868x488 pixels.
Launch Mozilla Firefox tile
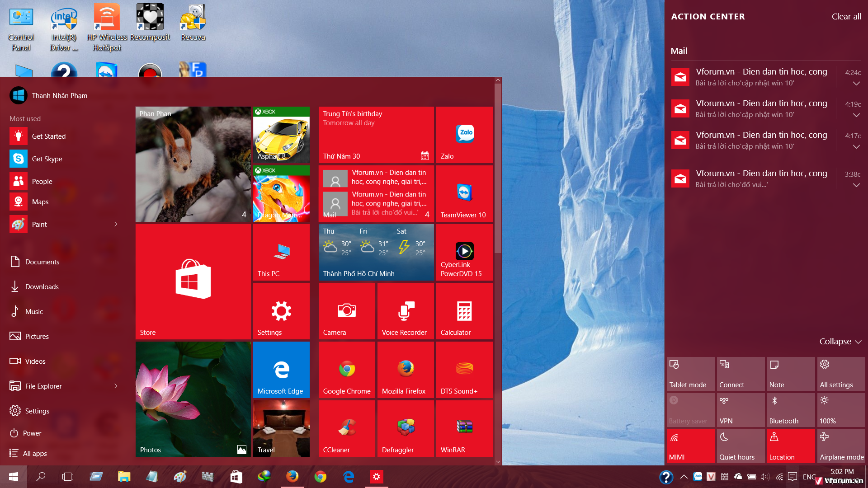(x=406, y=370)
